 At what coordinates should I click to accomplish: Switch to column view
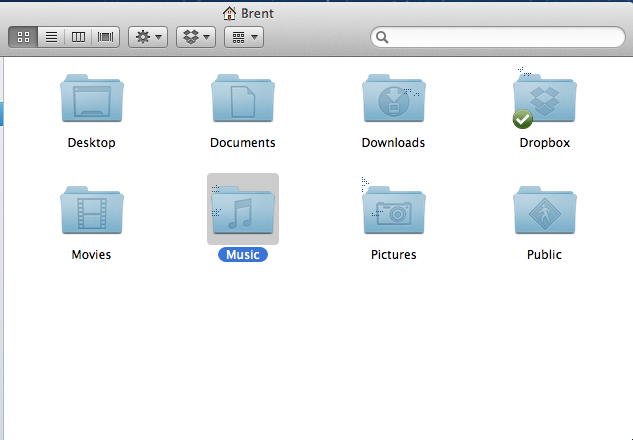tap(78, 37)
